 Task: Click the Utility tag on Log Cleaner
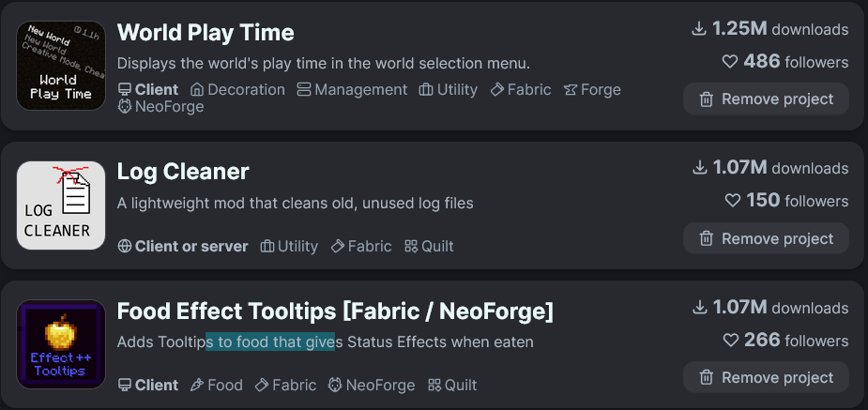[289, 246]
